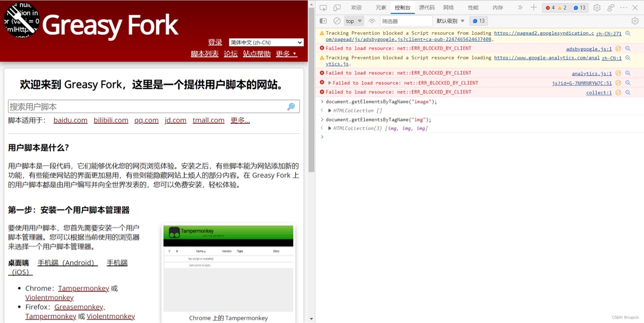Toggle device emulation icon in DevTools
Viewport: 644px width, 323px height.
pyautogui.click(x=337, y=8)
